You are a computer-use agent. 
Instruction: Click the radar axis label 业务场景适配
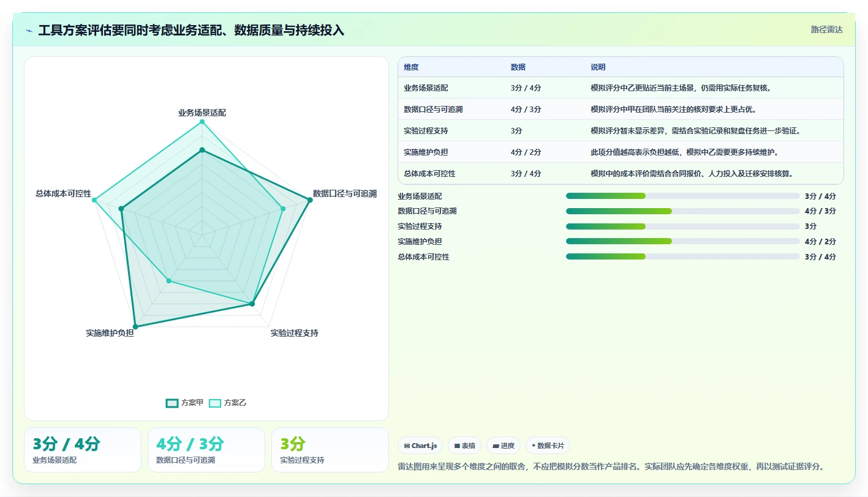(202, 113)
